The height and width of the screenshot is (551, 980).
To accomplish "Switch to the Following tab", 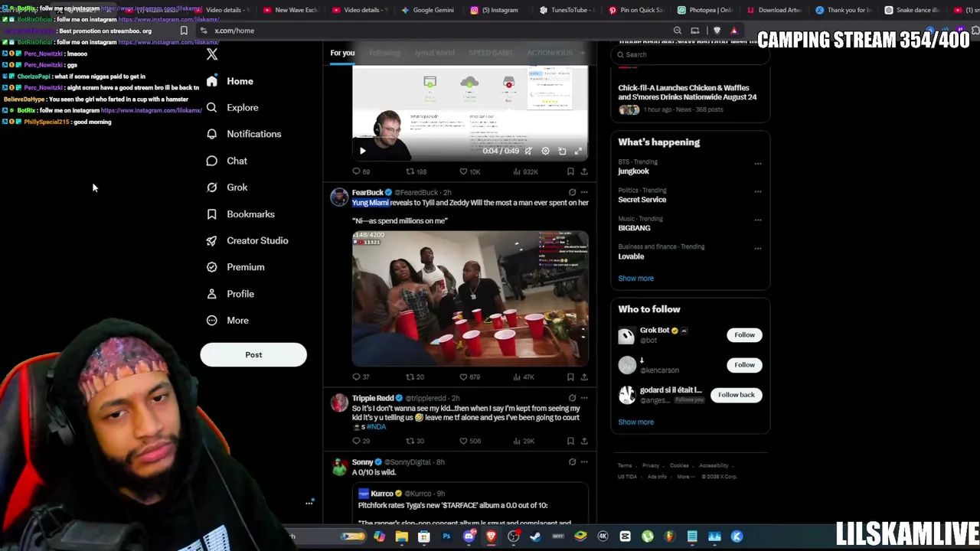I will click(384, 53).
